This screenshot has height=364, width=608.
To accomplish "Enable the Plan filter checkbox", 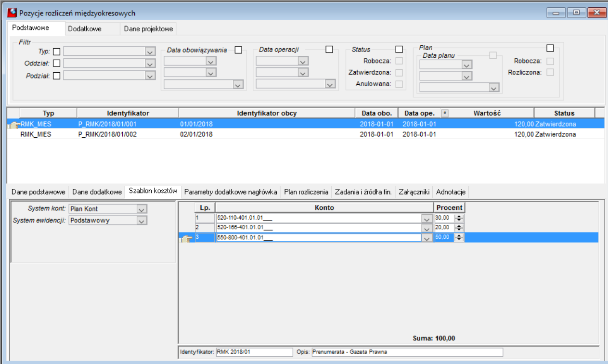I will point(550,48).
